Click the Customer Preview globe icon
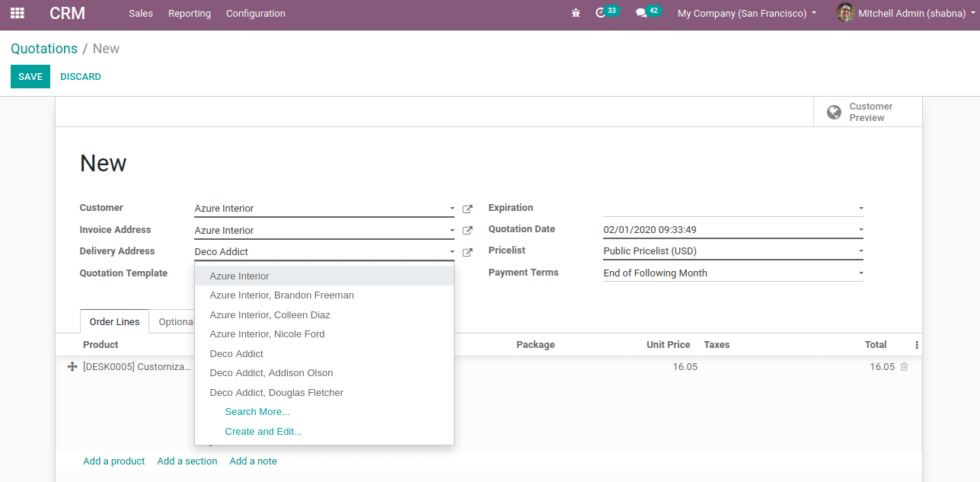 pyautogui.click(x=834, y=112)
